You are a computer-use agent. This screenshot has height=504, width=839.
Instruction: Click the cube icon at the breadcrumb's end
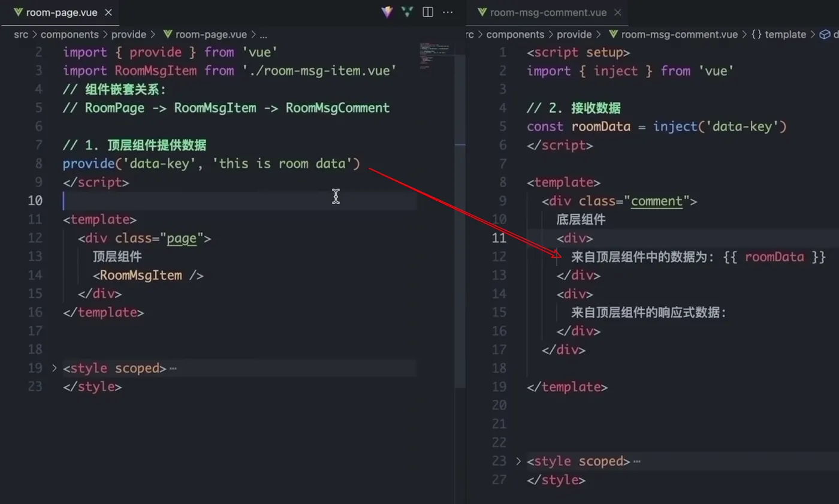click(x=825, y=35)
